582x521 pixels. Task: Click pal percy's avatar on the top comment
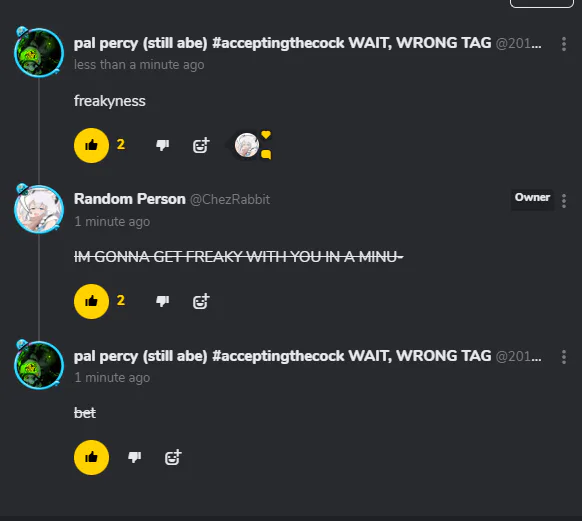pyautogui.click(x=39, y=53)
